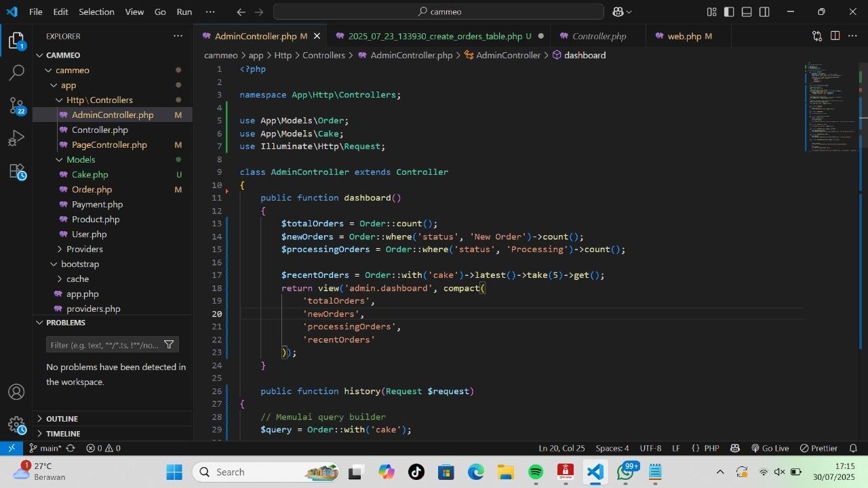Open the Run and Debug view

(16, 139)
